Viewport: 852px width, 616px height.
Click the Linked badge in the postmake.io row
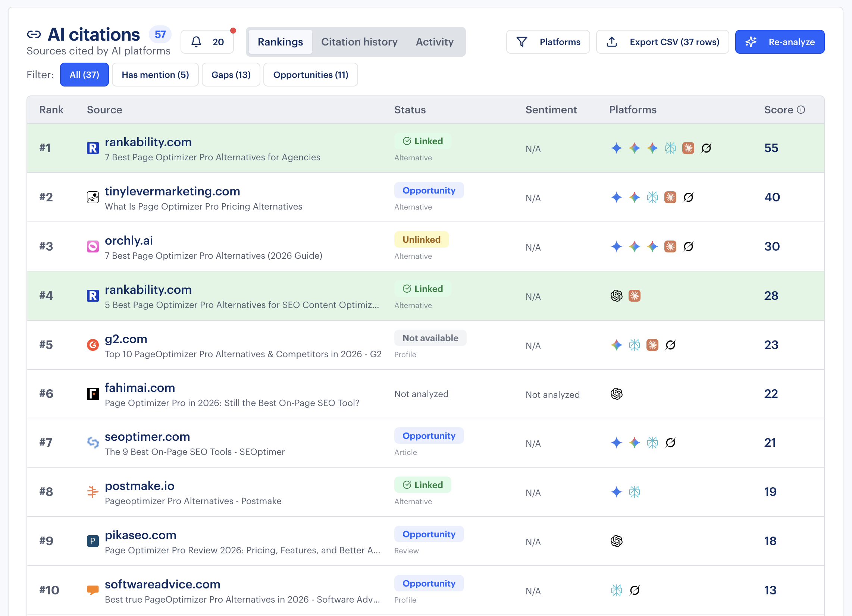tap(423, 485)
